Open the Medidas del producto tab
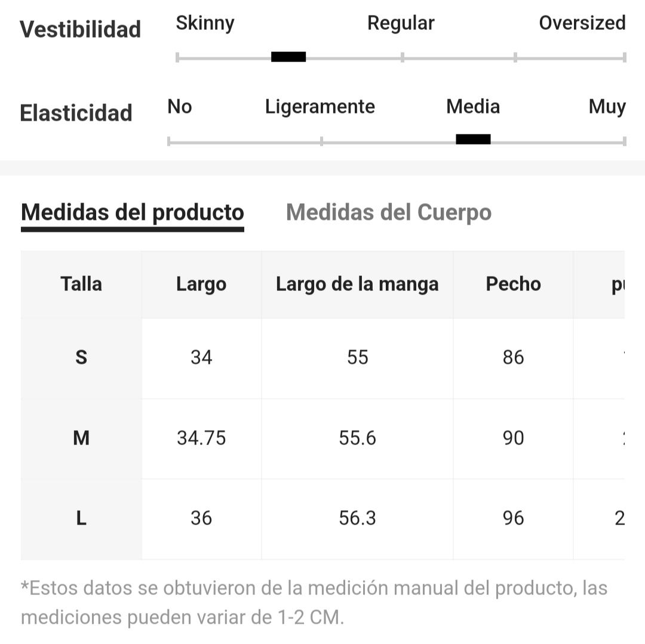The width and height of the screenshot is (645, 644). point(133,213)
